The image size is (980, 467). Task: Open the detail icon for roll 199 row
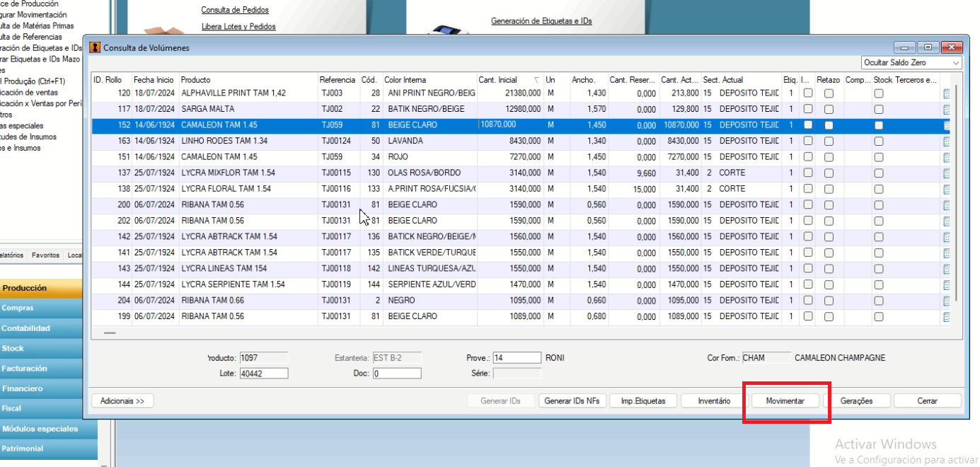click(947, 316)
